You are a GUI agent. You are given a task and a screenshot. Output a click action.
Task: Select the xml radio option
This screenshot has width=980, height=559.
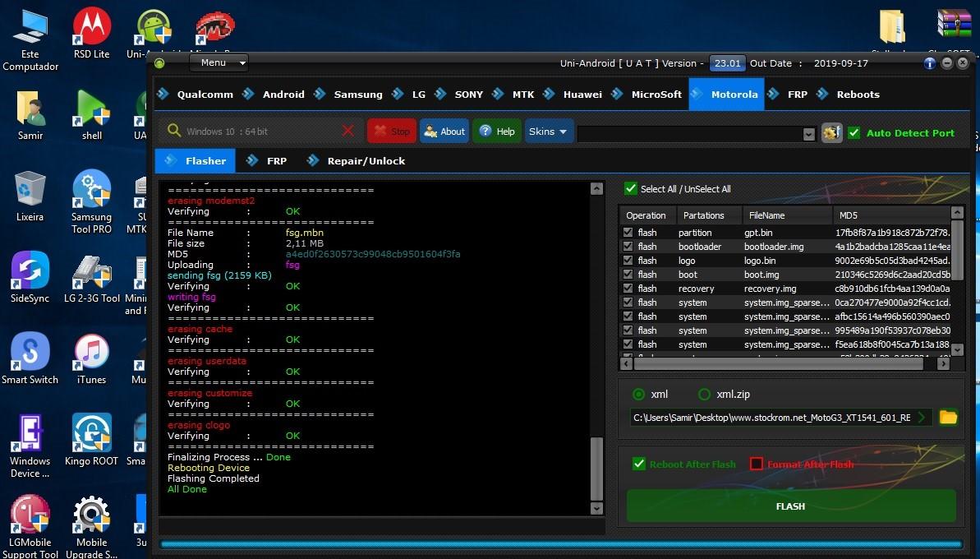(x=639, y=394)
